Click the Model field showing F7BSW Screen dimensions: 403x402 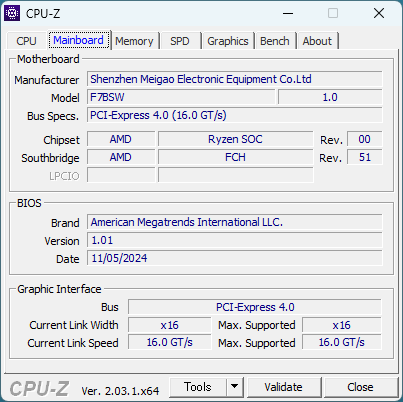[x=181, y=97]
